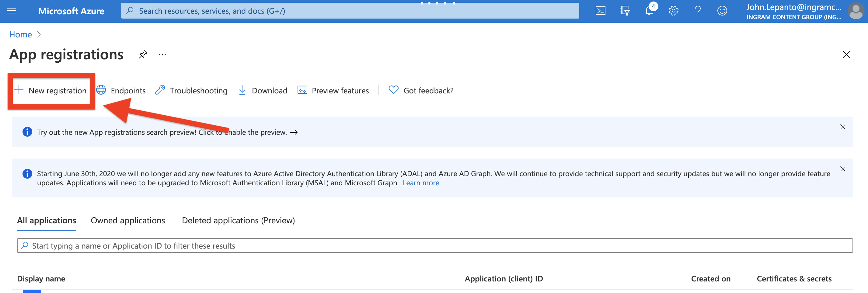Viewport: 868px width, 293px height.
Task: Open the Deleted applications (Preview) tab
Action: click(238, 220)
